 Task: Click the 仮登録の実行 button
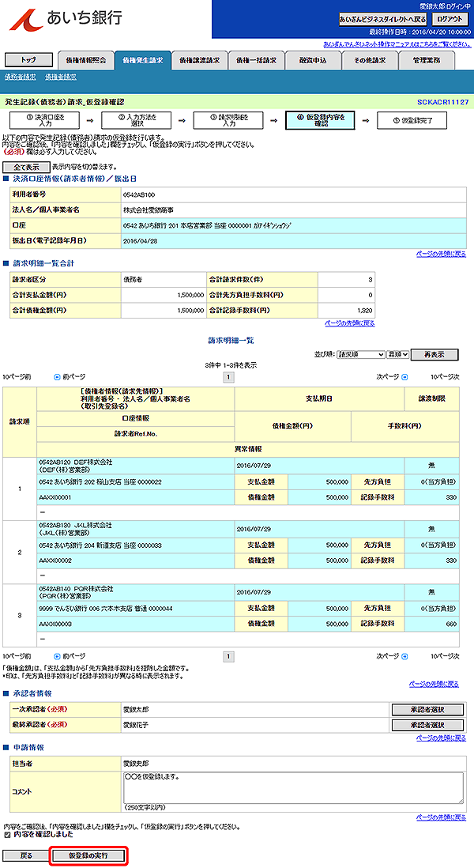coord(88,855)
